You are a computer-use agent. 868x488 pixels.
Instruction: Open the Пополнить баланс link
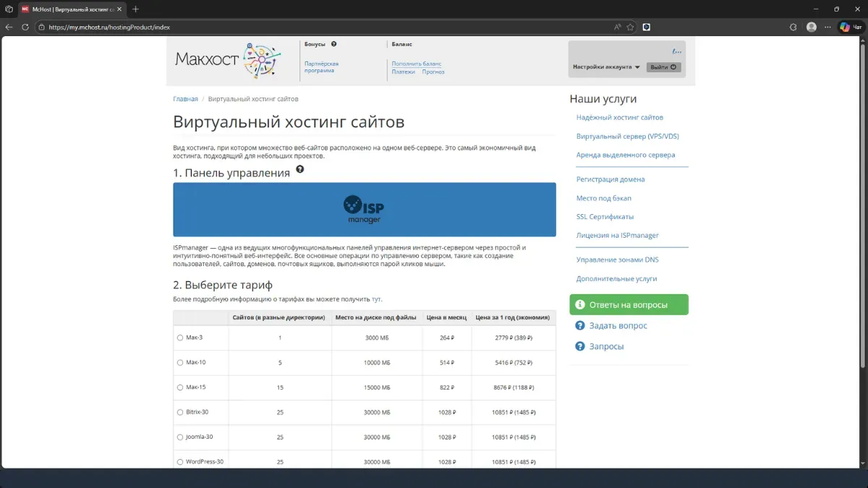pyautogui.click(x=415, y=64)
